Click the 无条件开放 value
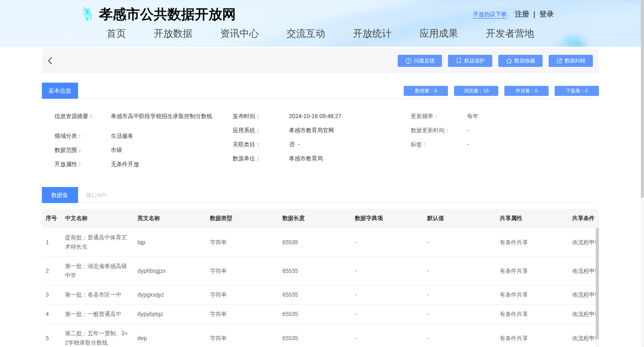Viewport: 644px width, 347px height. pos(125,164)
